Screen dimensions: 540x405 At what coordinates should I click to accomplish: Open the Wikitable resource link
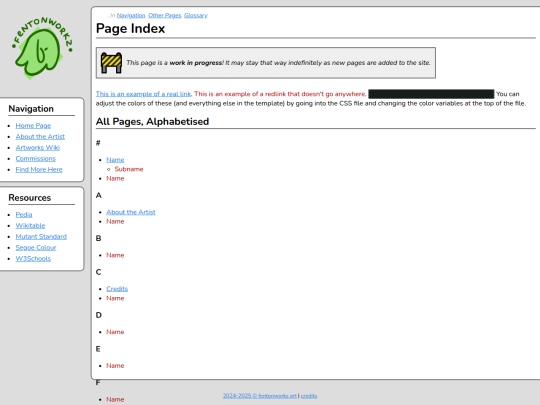point(30,226)
